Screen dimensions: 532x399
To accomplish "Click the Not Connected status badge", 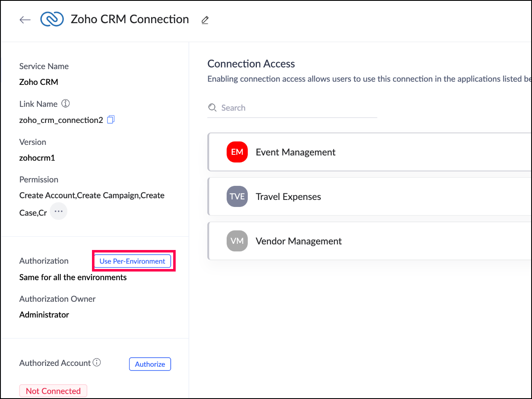I will pos(53,391).
